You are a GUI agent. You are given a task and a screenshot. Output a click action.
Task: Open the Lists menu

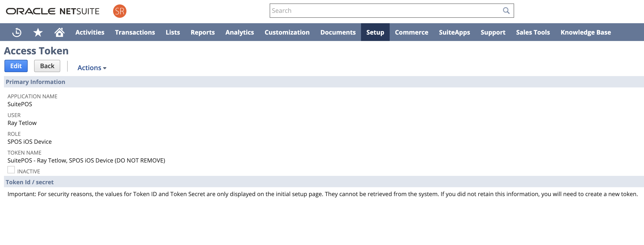tap(173, 32)
